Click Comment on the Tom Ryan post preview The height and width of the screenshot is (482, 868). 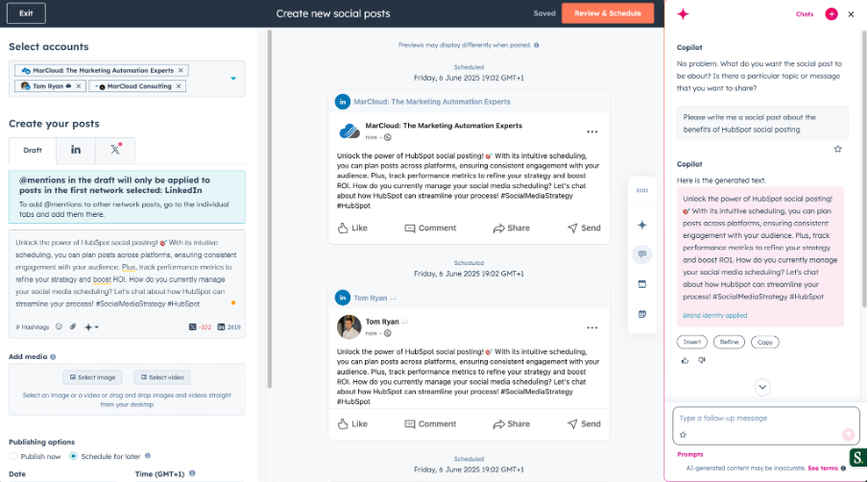pyautogui.click(x=430, y=423)
